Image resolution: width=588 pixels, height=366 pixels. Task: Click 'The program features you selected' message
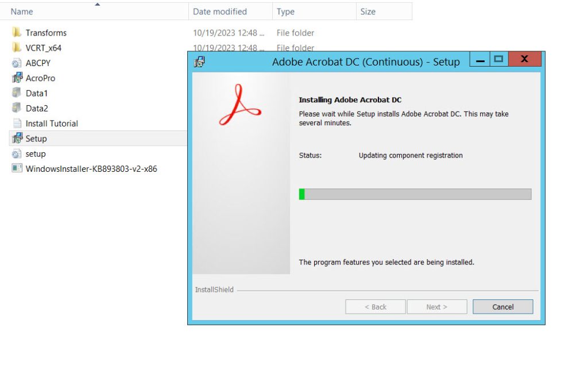click(386, 262)
